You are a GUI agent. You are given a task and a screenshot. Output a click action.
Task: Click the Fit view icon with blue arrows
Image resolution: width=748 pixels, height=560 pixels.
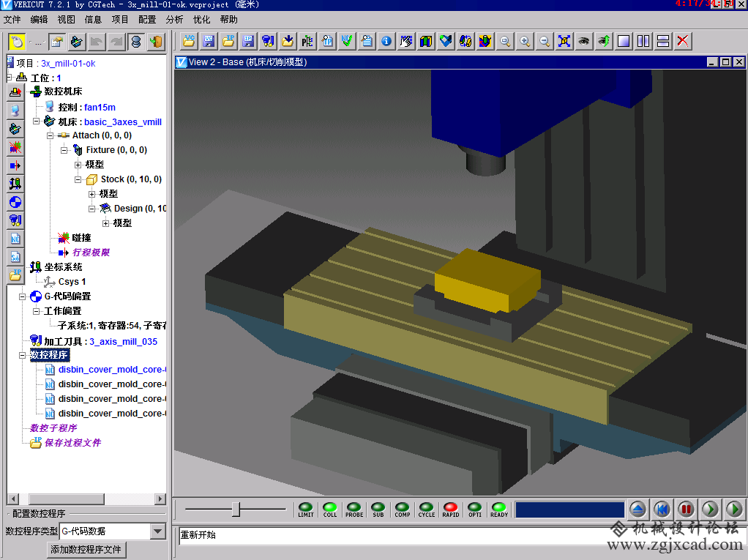(564, 41)
